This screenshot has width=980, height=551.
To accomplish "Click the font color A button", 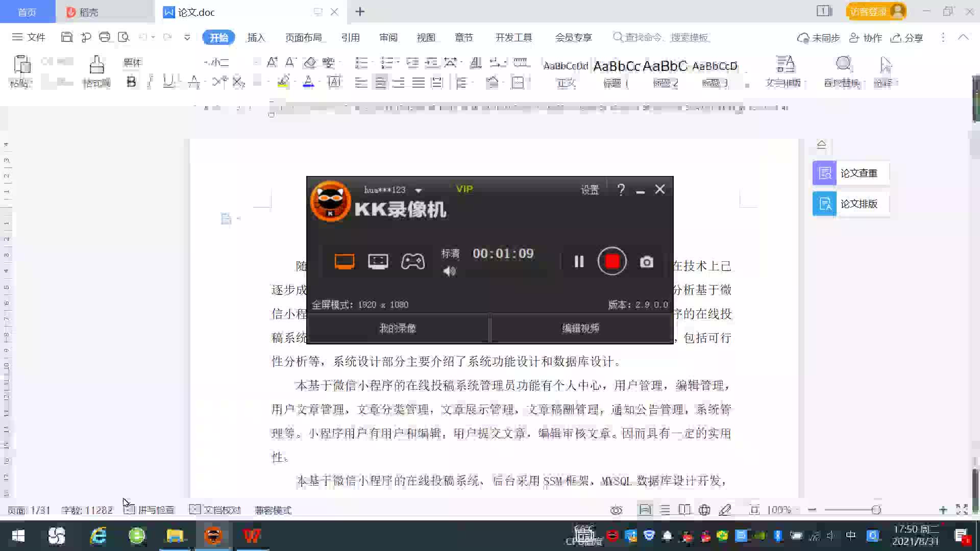I will (x=308, y=82).
